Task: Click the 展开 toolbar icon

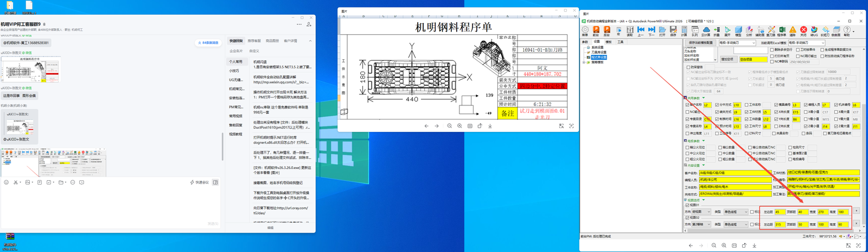Action: (727, 30)
